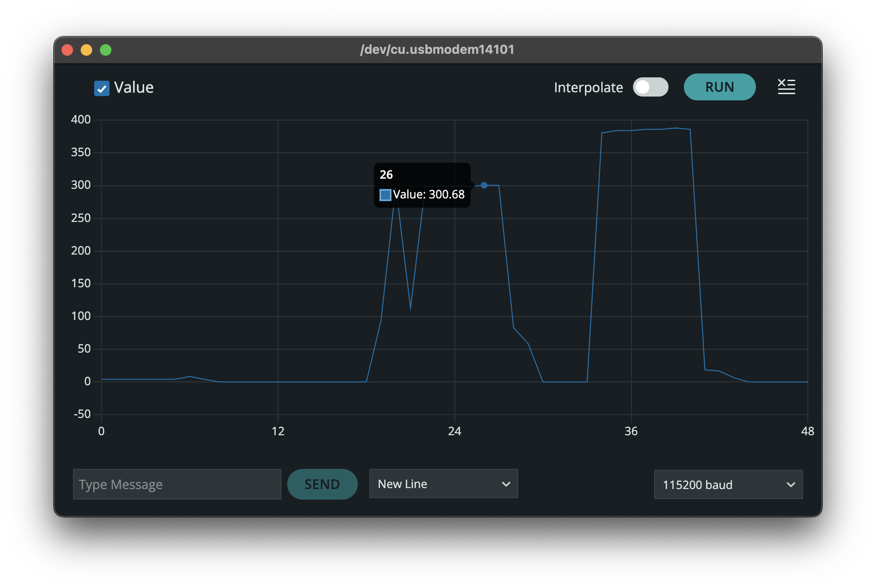The height and width of the screenshot is (588, 876).
Task: Click the blue color swatch in the tooltip
Action: [385, 195]
